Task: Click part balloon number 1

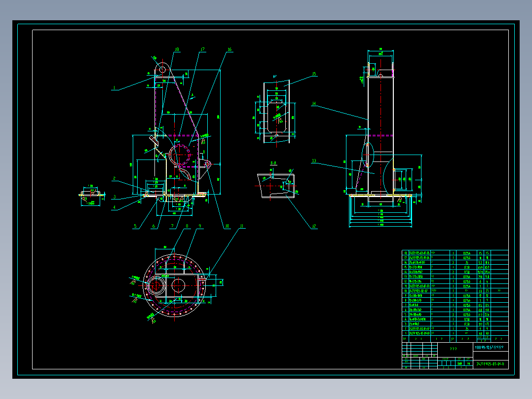Action: 114,88
